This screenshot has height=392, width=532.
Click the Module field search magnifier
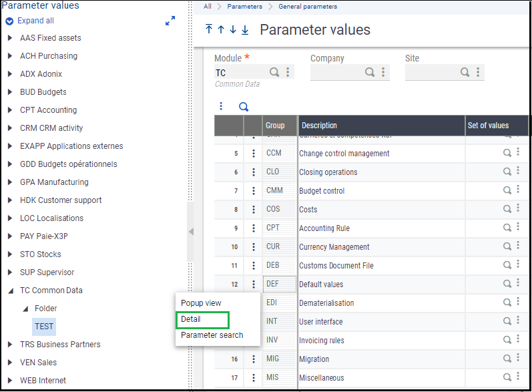pyautogui.click(x=274, y=72)
